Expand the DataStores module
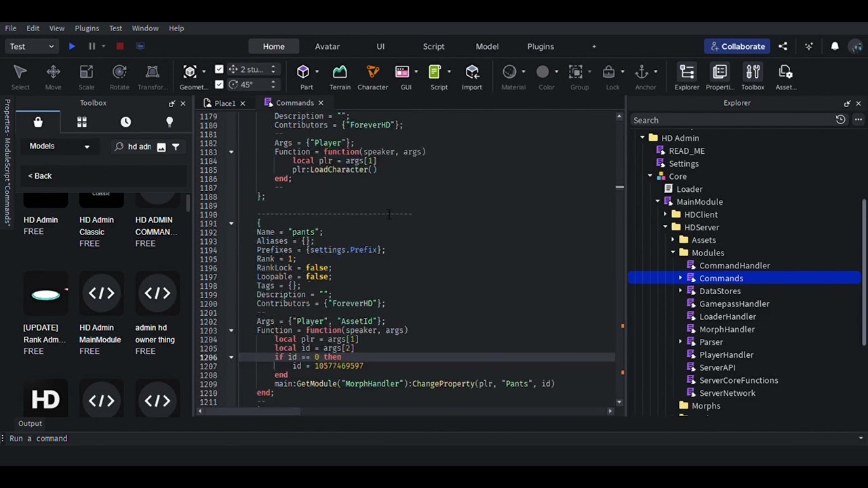Viewport: 868px width, 488px height. [680, 291]
